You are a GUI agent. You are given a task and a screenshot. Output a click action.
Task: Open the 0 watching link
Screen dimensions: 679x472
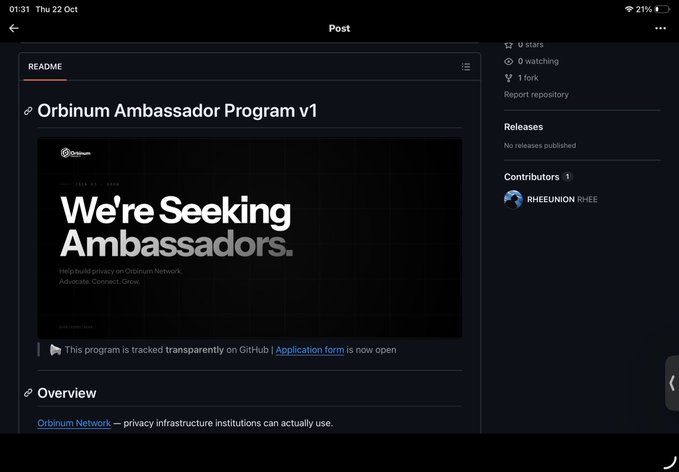[538, 61]
